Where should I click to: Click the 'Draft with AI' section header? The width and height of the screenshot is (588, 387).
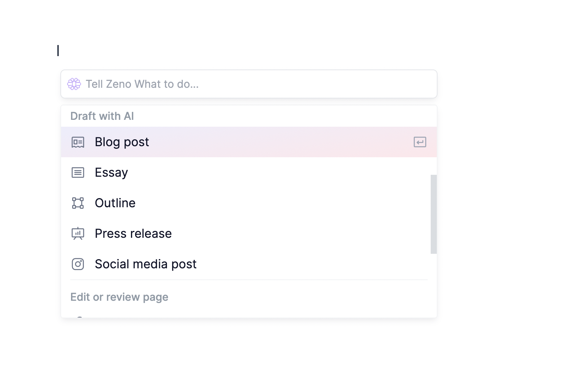pos(102,116)
